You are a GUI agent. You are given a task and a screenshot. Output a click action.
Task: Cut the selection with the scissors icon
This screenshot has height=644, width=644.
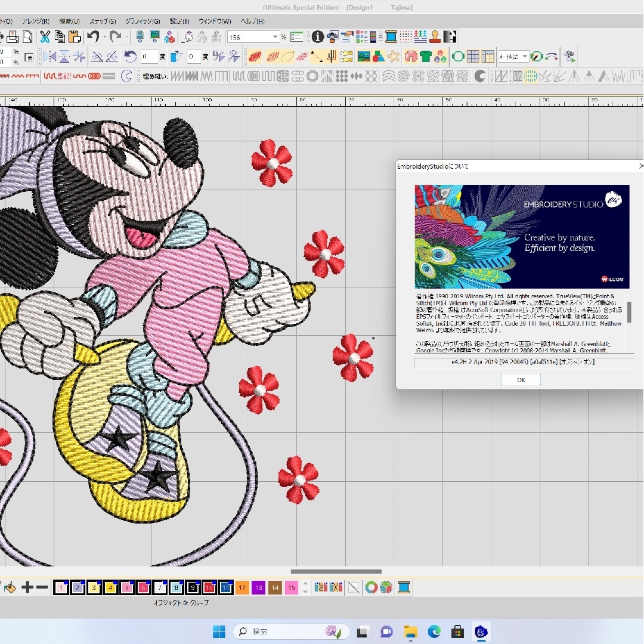tap(45, 37)
